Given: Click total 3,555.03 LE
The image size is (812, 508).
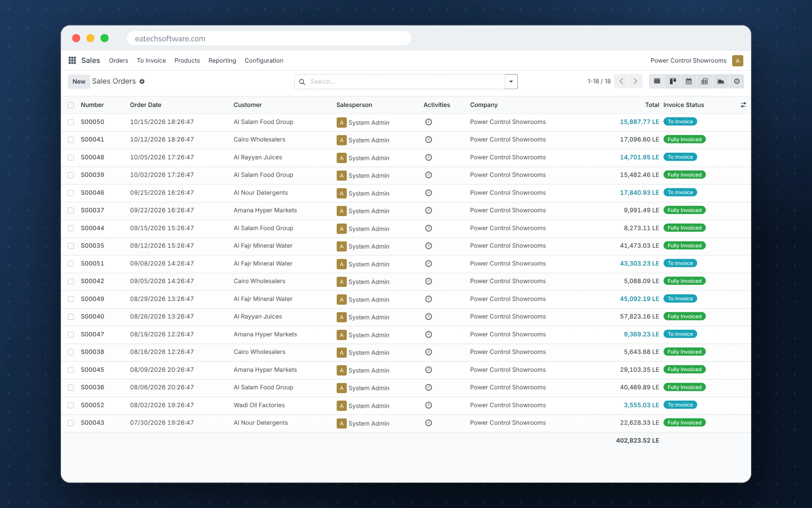Looking at the screenshot, I should coord(641,405).
